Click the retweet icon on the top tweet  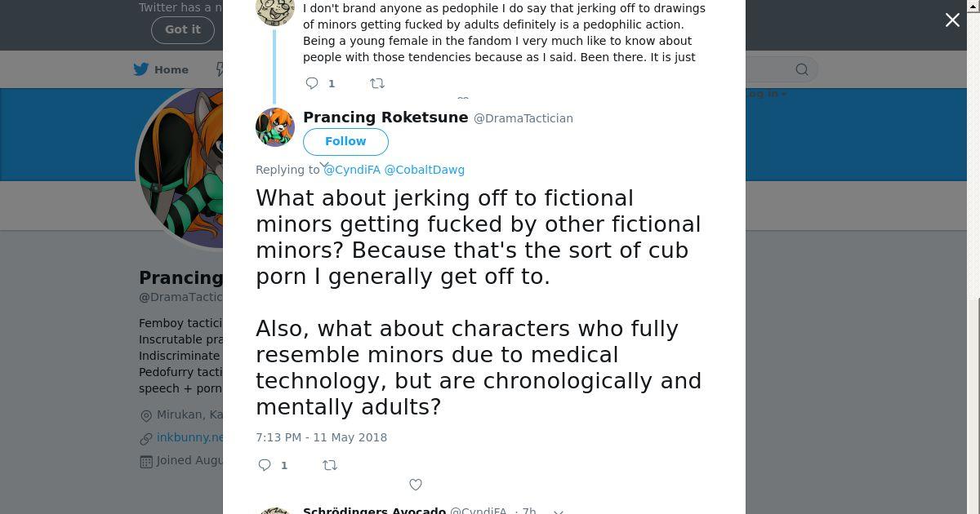coord(377,83)
